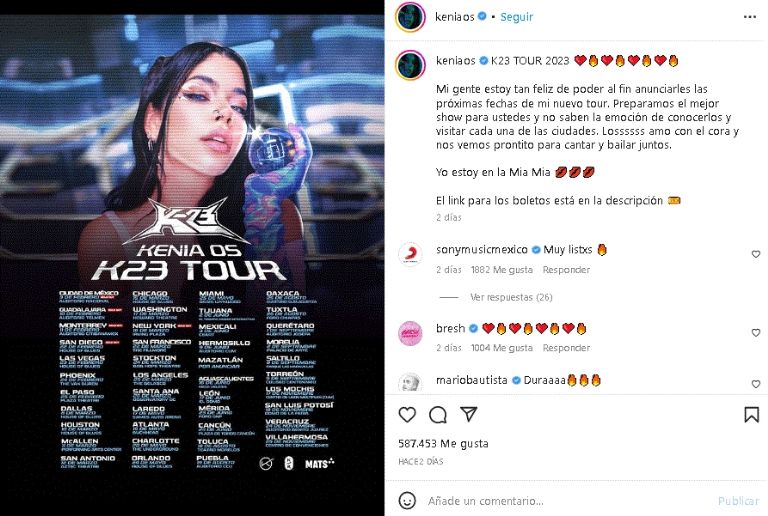Reply to bresh's comment via Responder

[x=566, y=348]
